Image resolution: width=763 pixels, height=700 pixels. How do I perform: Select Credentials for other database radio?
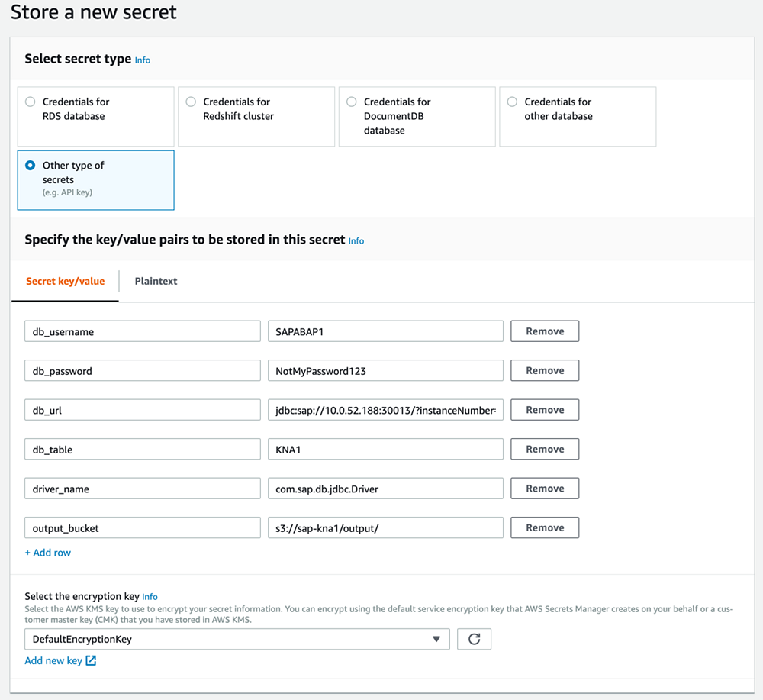click(512, 102)
